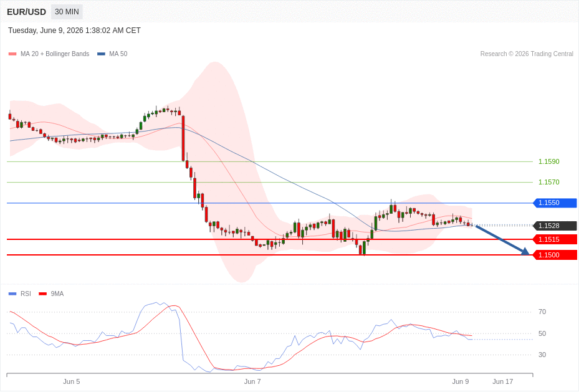This screenshot has width=579, height=392.
Task: Click the Jun 7 date axis label
Action: [252, 381]
